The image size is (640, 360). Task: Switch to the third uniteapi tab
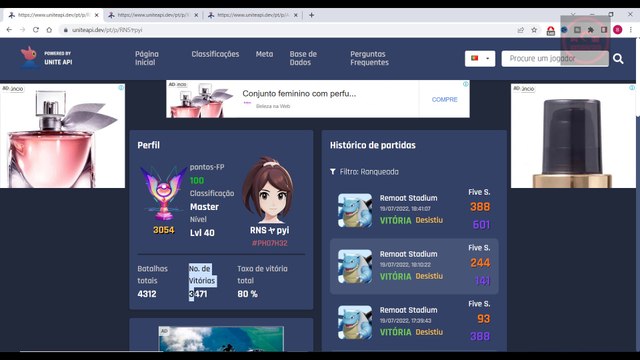point(253,15)
